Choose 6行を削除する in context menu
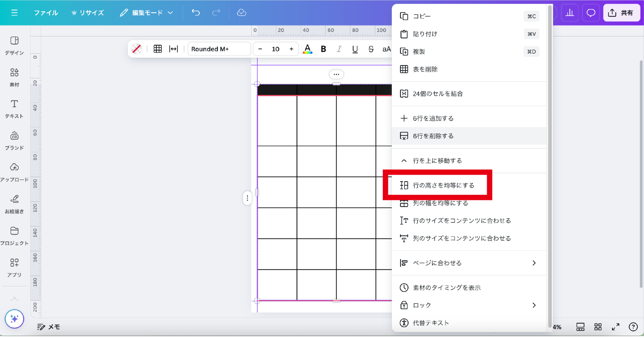Screen dimensions: 644x338 (x=433, y=136)
